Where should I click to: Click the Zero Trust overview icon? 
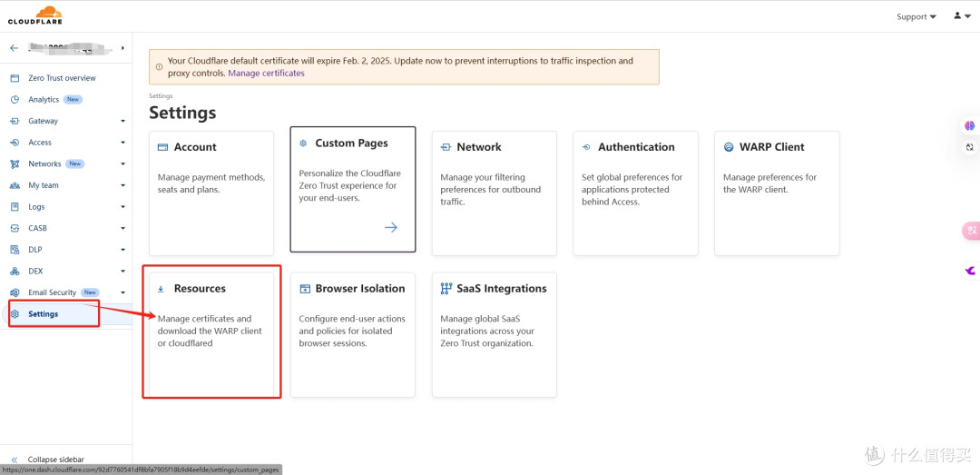(15, 78)
